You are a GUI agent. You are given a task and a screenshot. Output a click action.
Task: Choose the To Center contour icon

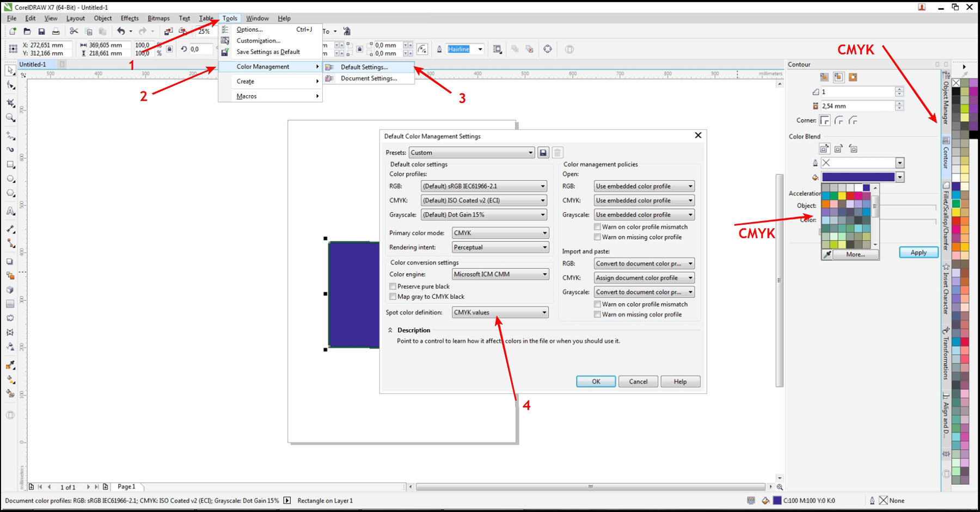tap(824, 77)
